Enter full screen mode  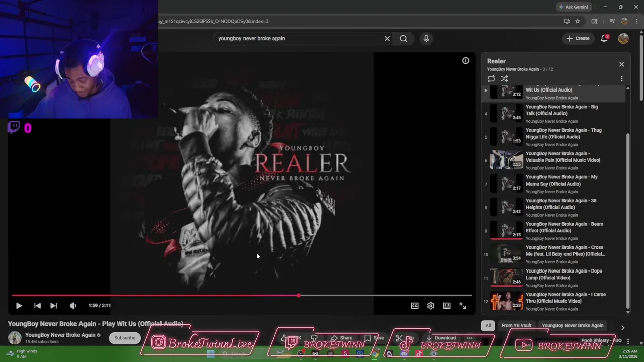pyautogui.click(x=463, y=305)
